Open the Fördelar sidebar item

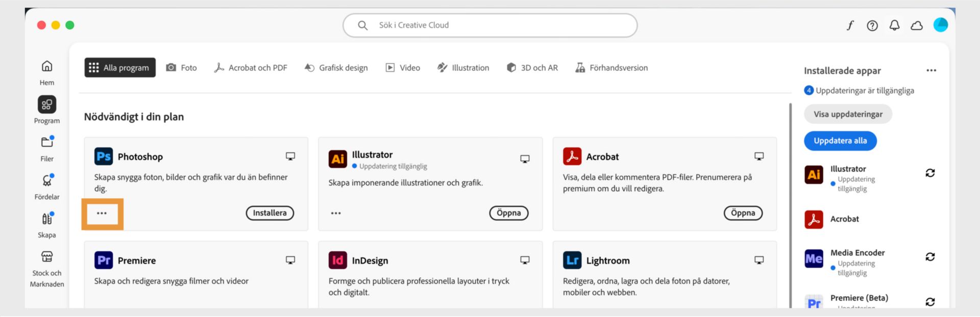[x=47, y=180]
